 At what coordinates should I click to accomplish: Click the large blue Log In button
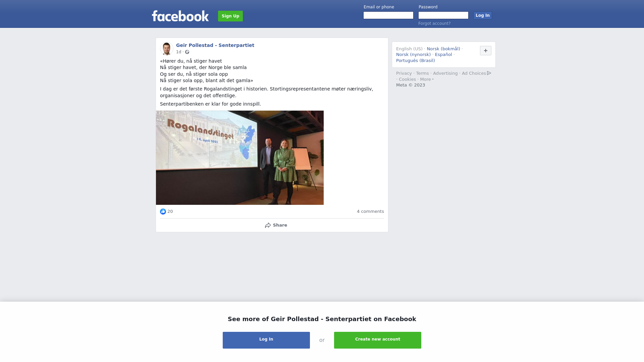click(x=266, y=340)
